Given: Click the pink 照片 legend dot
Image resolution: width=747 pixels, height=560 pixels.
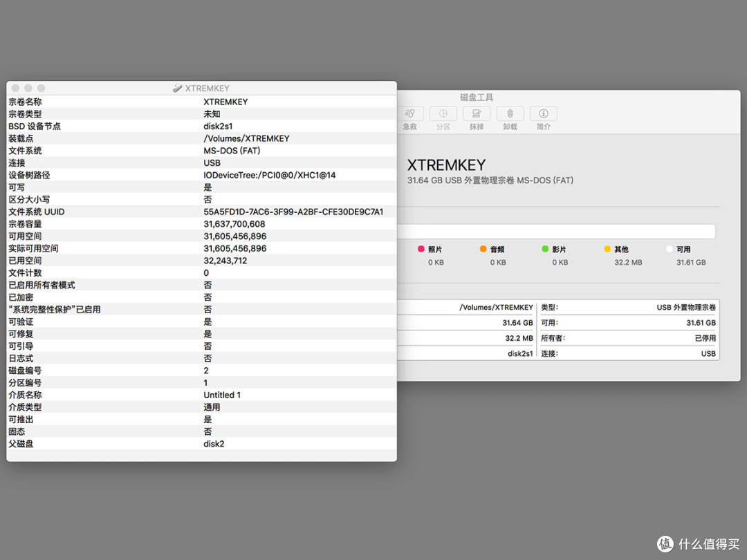Looking at the screenshot, I should [x=421, y=249].
